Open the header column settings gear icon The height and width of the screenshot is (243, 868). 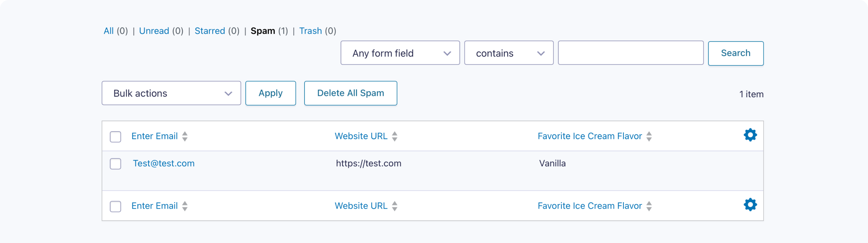coord(750,135)
